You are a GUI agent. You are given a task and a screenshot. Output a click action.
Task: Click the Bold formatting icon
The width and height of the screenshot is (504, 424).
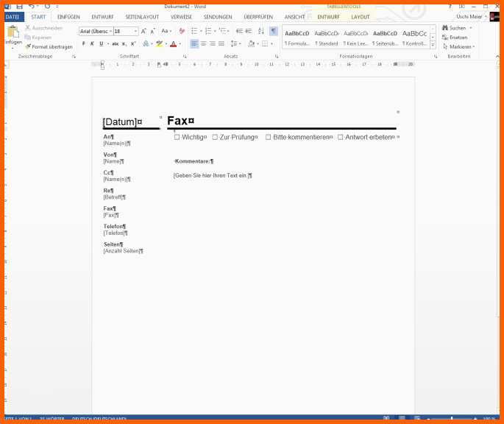84,43
